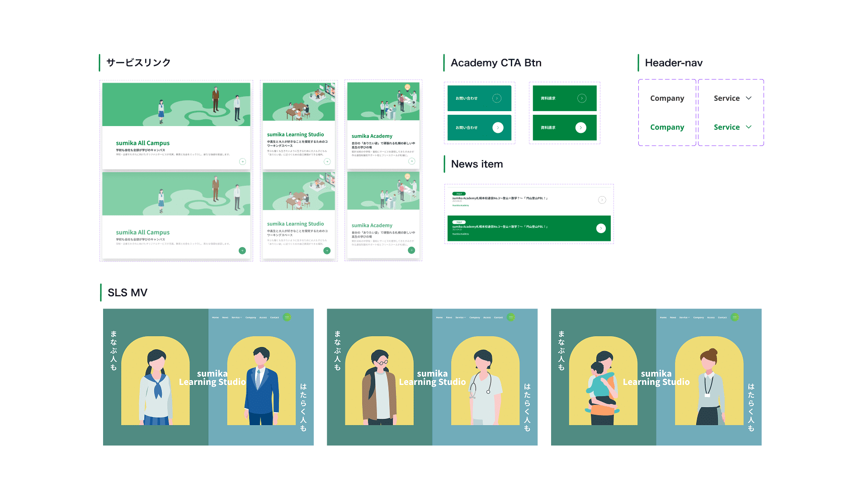Open hamburger menu in schoolgirl and businessman MV

287,317
